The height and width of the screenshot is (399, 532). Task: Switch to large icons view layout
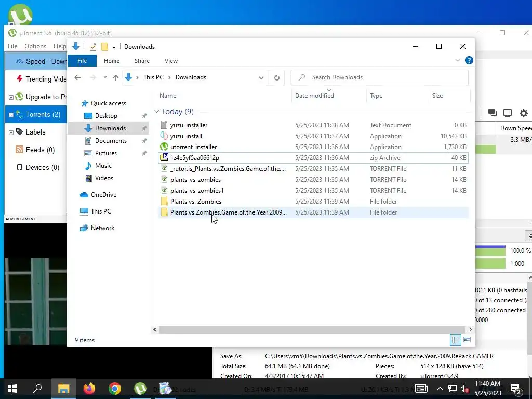(467, 340)
